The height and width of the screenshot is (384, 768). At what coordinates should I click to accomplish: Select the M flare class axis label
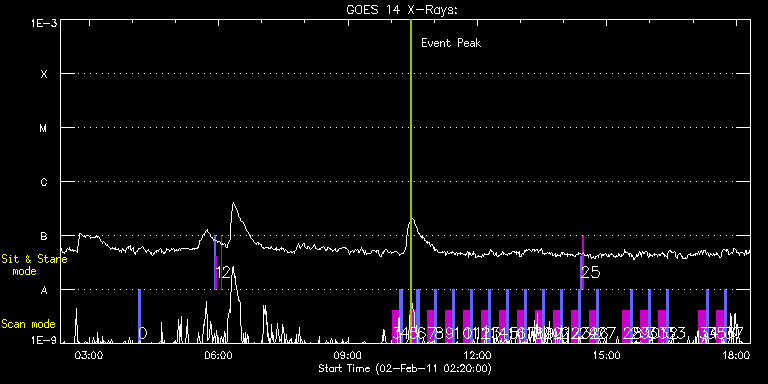[x=44, y=128]
